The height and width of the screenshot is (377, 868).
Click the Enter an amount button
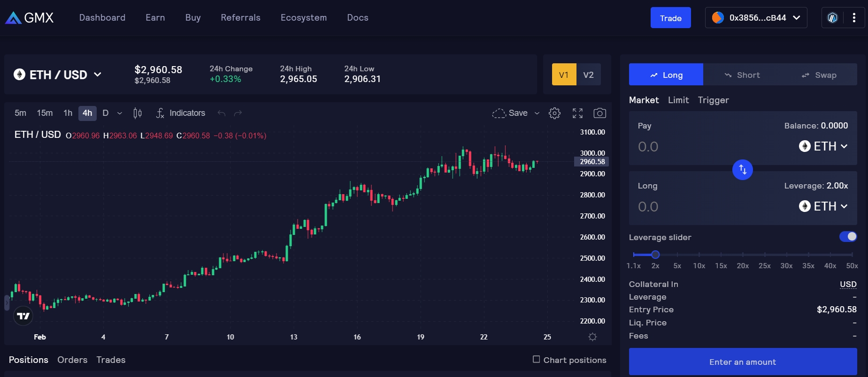(x=743, y=362)
